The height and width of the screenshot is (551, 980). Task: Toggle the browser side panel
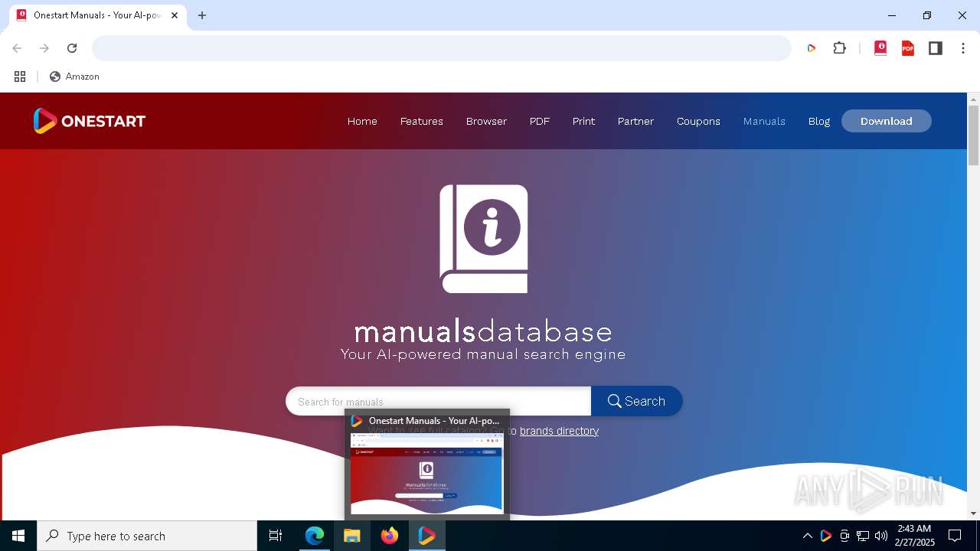click(936, 48)
